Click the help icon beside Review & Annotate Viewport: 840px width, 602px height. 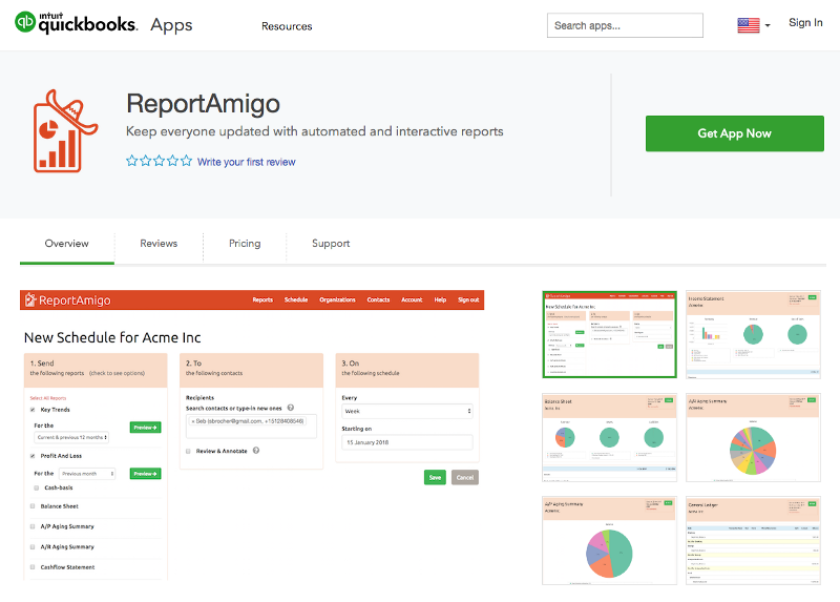click(x=256, y=450)
